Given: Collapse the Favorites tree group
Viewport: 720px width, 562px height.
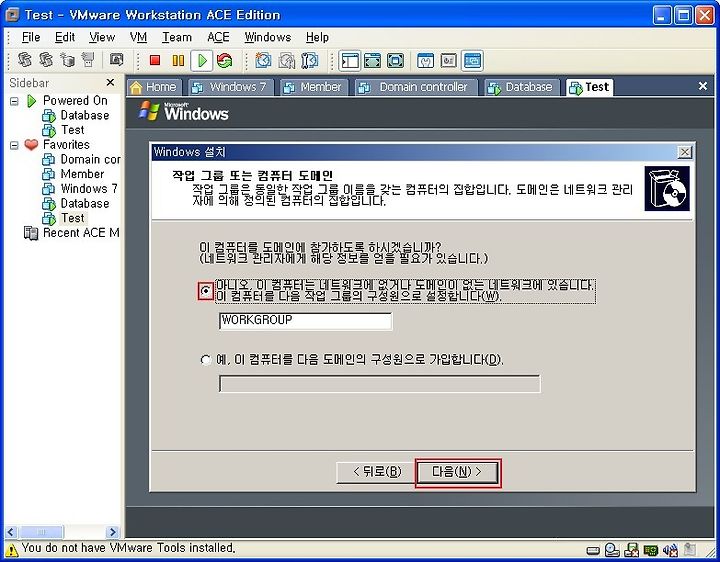Looking at the screenshot, I should (x=14, y=145).
